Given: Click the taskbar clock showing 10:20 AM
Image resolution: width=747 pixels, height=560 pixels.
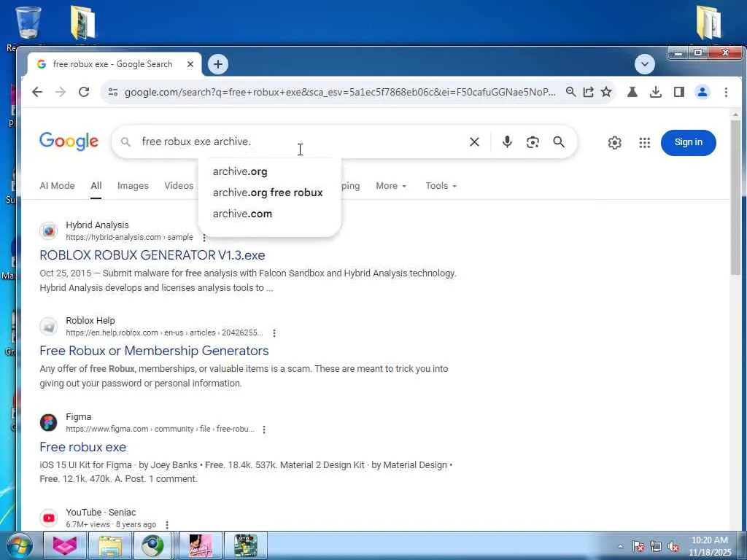Looking at the screenshot, I should click(x=709, y=546).
